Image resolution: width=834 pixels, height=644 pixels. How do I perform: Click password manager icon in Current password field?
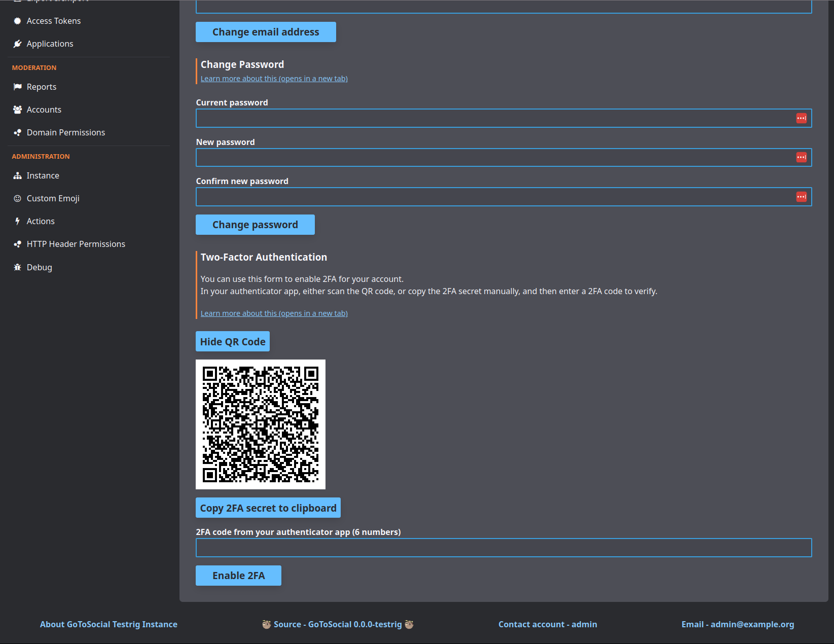(x=802, y=118)
